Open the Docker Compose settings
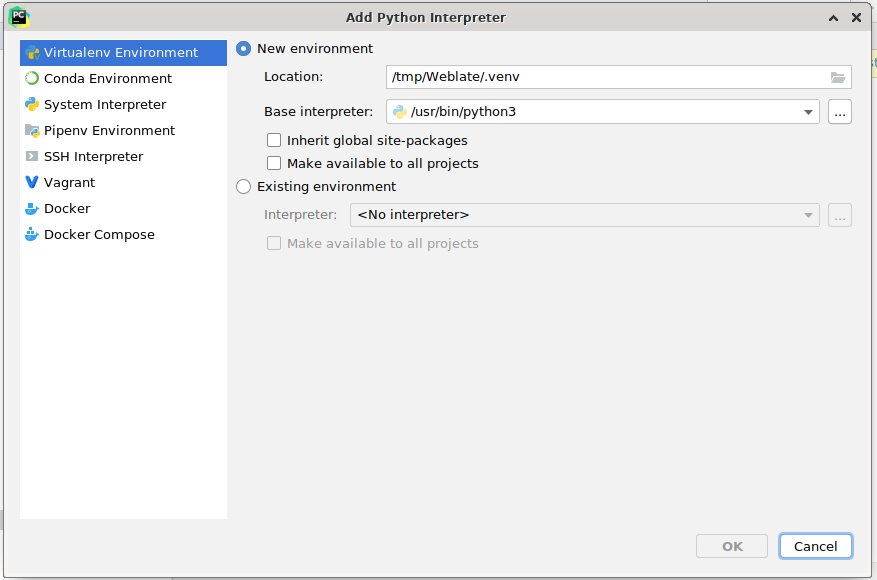Screen dimensions: 877x580 click(100, 234)
